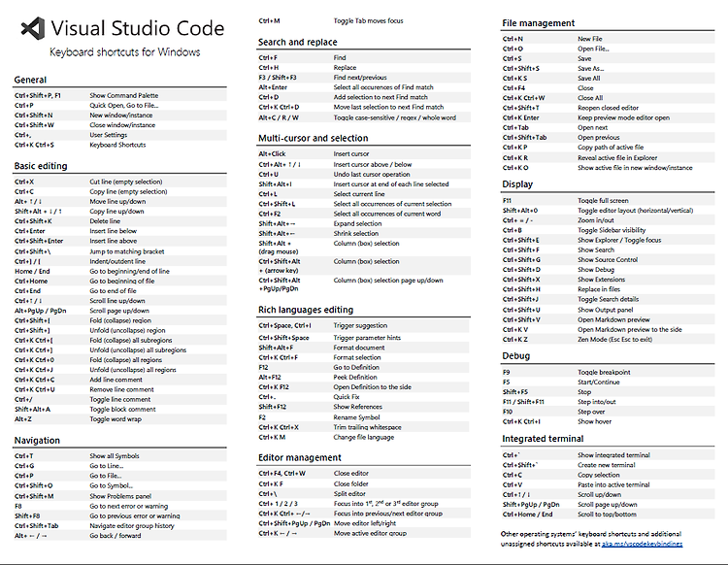Select the 'Create new terminal' entry
Viewport: 728px width, 565px height.
607,465
